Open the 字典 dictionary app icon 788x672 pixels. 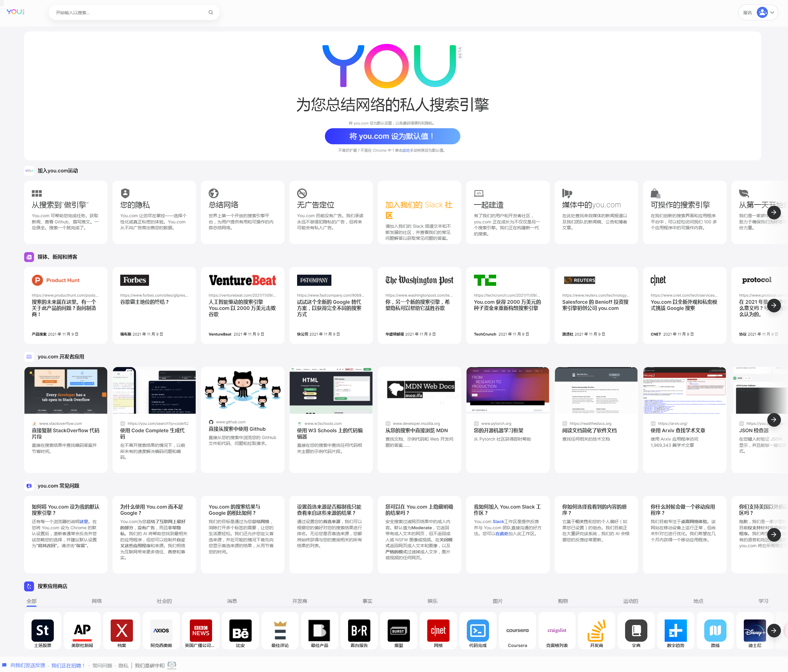coord(636,630)
